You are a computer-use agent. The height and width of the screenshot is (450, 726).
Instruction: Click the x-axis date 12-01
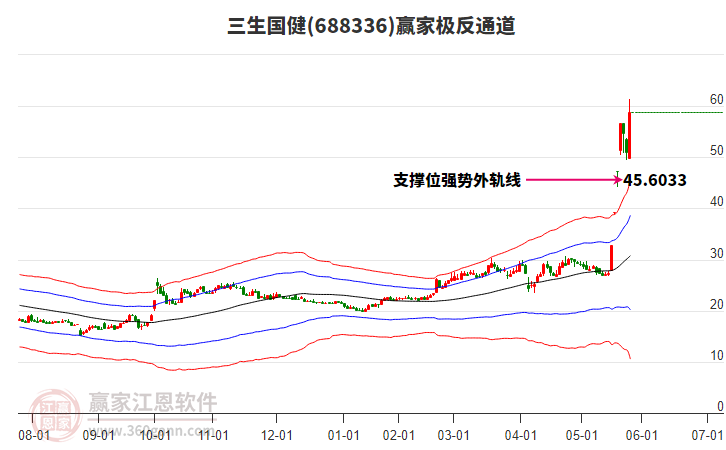[276, 436]
